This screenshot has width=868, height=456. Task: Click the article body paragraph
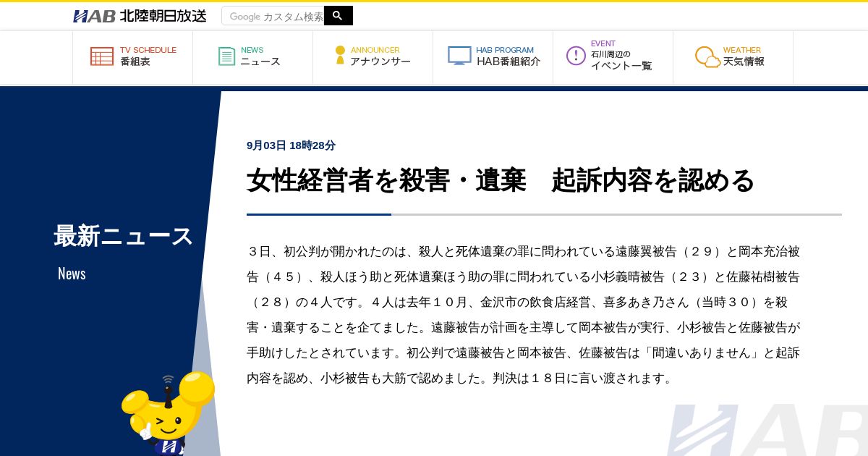coord(524,315)
